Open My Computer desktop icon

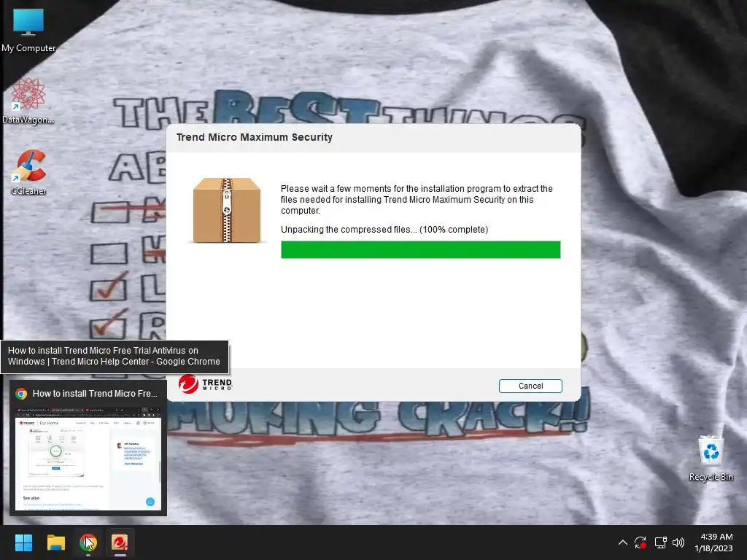(x=28, y=31)
